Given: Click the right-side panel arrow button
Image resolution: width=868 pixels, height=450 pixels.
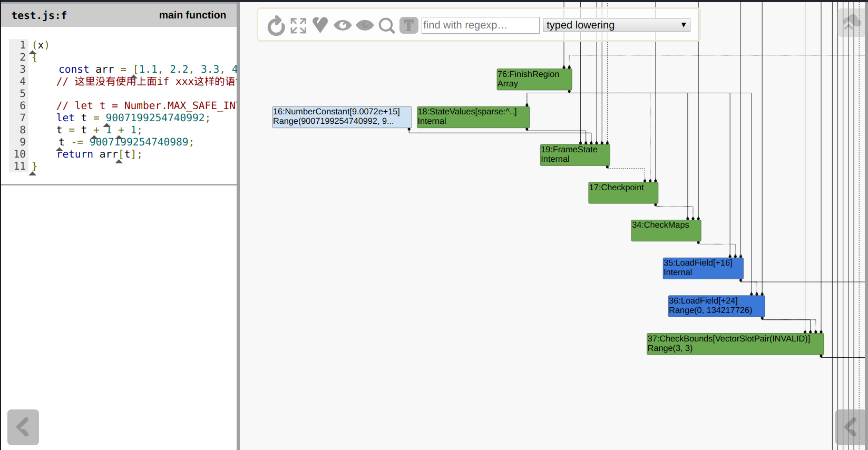Looking at the screenshot, I should 851,427.
